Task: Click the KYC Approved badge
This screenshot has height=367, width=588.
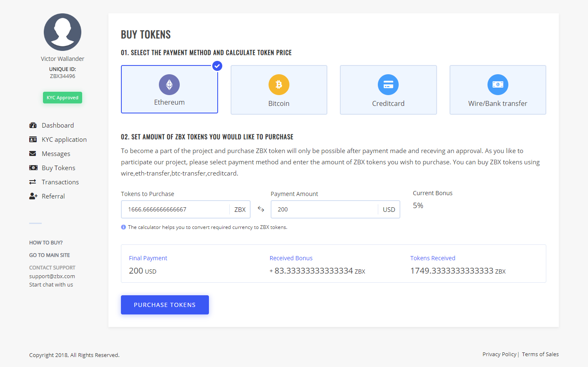Action: coord(63,98)
